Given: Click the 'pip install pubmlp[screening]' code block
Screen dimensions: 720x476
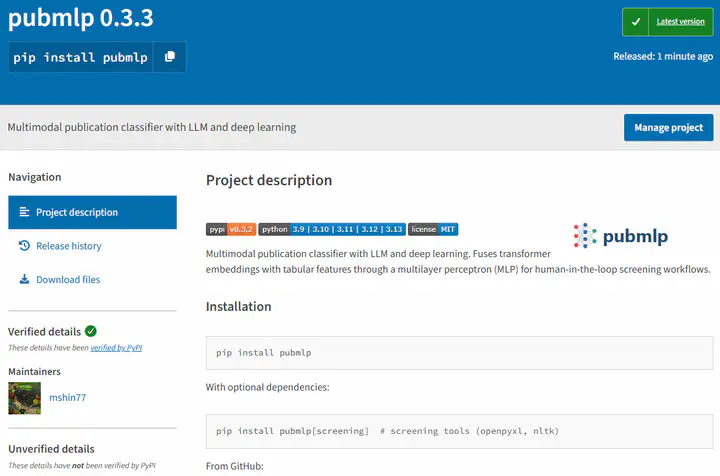Looking at the screenshot, I should click(x=459, y=431).
